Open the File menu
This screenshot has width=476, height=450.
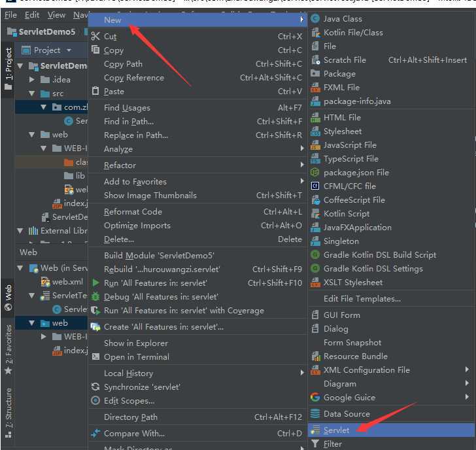[x=10, y=15]
